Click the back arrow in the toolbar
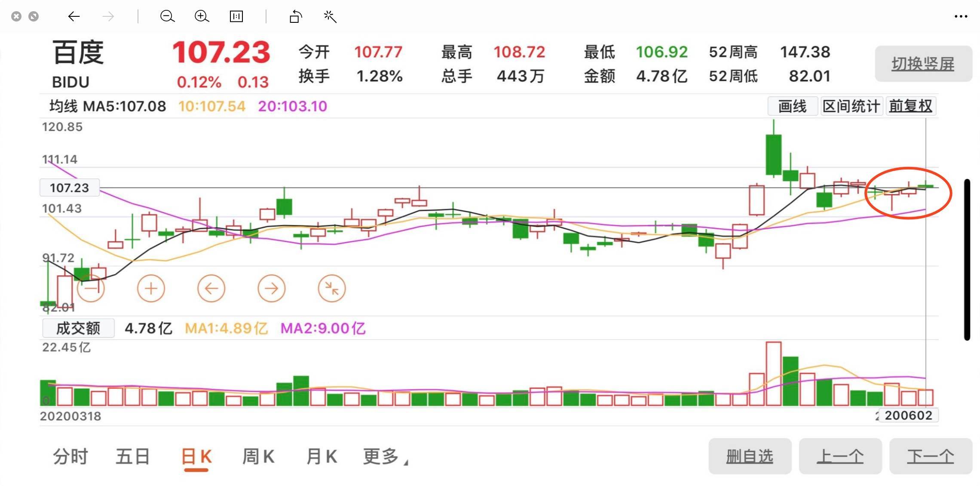This screenshot has height=486, width=980. [x=74, y=16]
